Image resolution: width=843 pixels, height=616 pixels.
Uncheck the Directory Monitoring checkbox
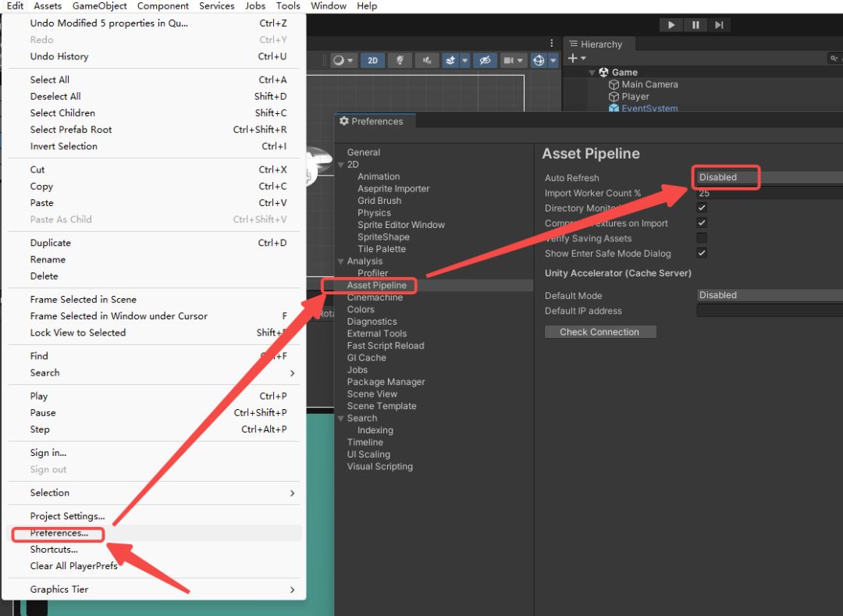click(702, 208)
